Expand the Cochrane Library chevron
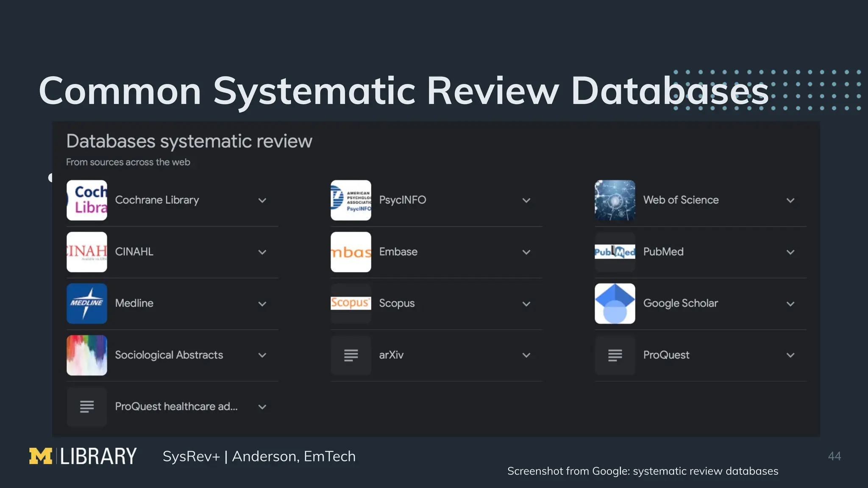 (x=262, y=200)
